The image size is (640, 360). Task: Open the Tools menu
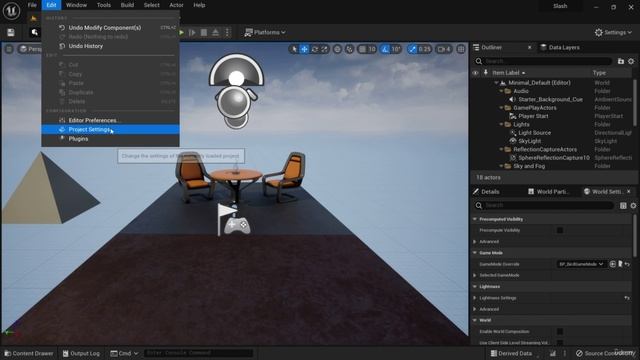(104, 5)
